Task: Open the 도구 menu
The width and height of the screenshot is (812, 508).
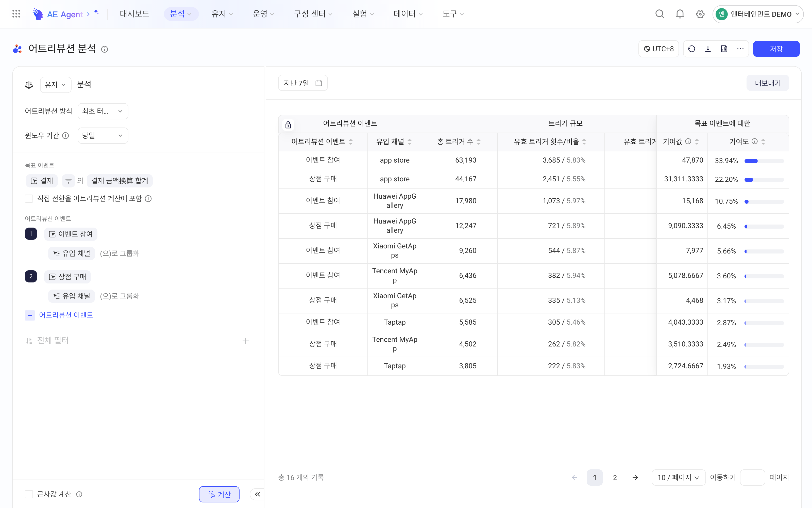Action: coord(453,14)
